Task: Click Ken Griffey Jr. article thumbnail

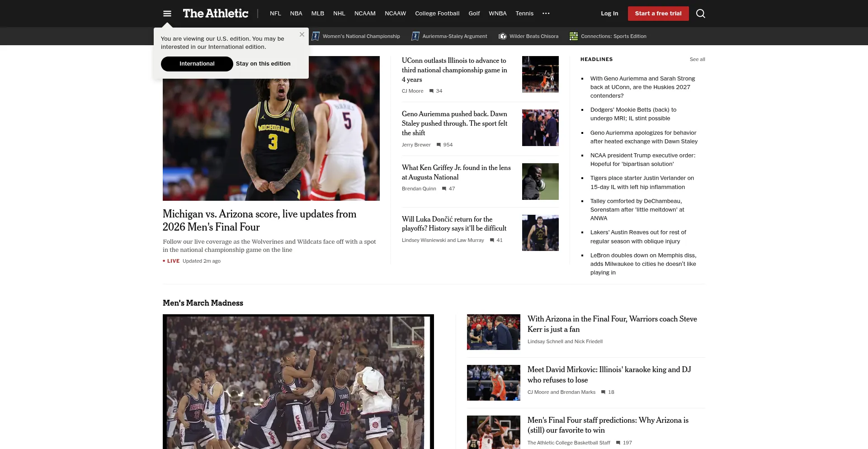Action: coord(540,181)
